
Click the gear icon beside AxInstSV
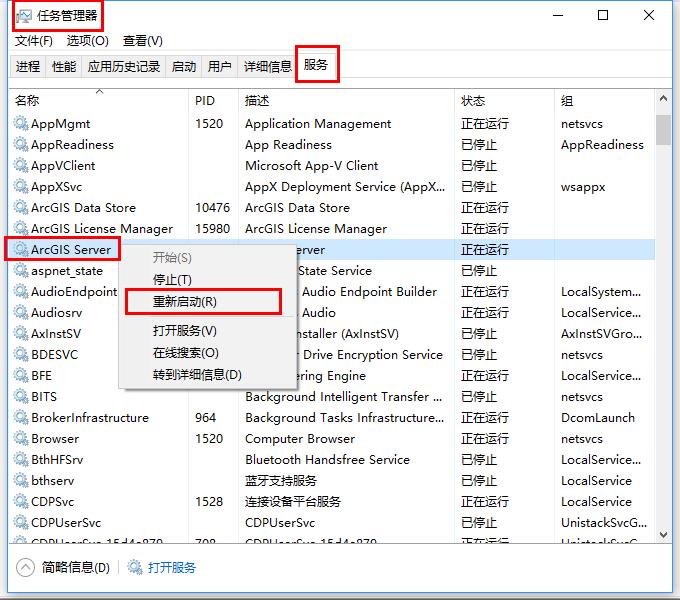(20, 333)
